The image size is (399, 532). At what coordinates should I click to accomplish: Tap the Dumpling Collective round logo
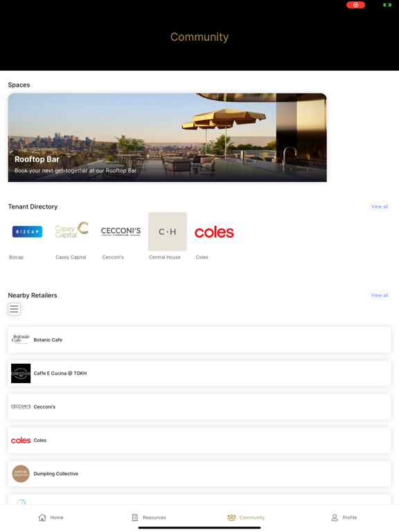pos(21,474)
